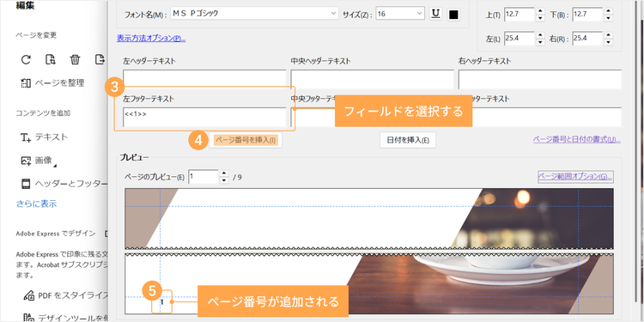Decrease the 上(T) margin value
The height and width of the screenshot is (322, 644).
pos(541,18)
